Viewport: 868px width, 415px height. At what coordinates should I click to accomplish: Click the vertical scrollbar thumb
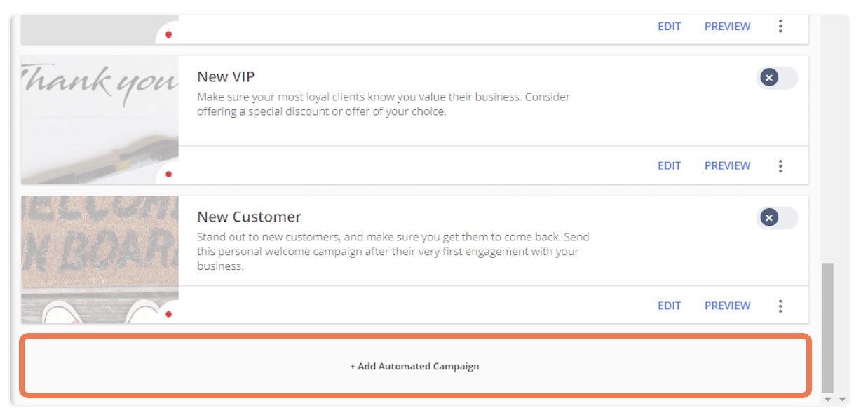tap(828, 327)
